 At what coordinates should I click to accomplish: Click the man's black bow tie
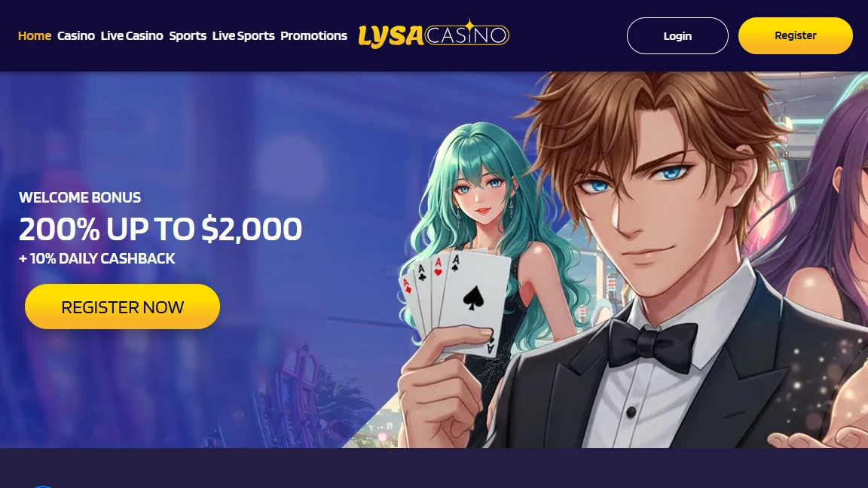coord(653,345)
